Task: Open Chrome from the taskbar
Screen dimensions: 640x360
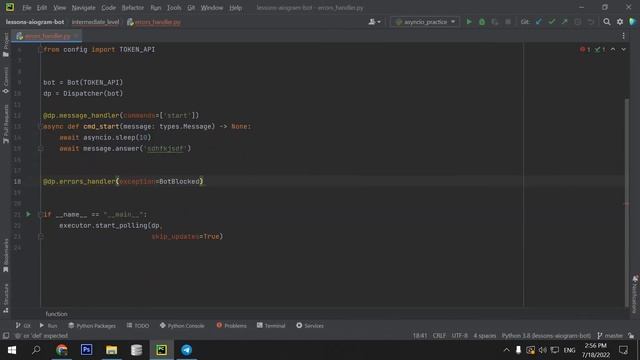Action: click(62, 350)
